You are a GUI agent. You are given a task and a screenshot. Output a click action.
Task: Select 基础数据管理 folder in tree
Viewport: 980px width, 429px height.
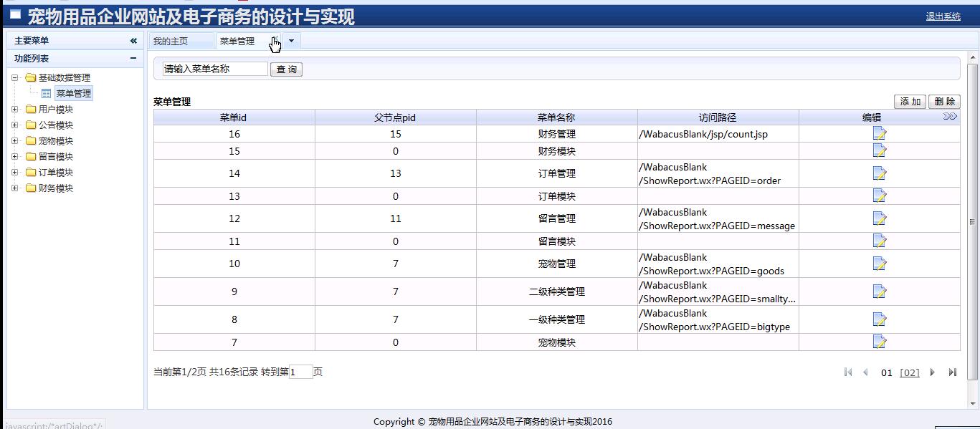coord(65,78)
